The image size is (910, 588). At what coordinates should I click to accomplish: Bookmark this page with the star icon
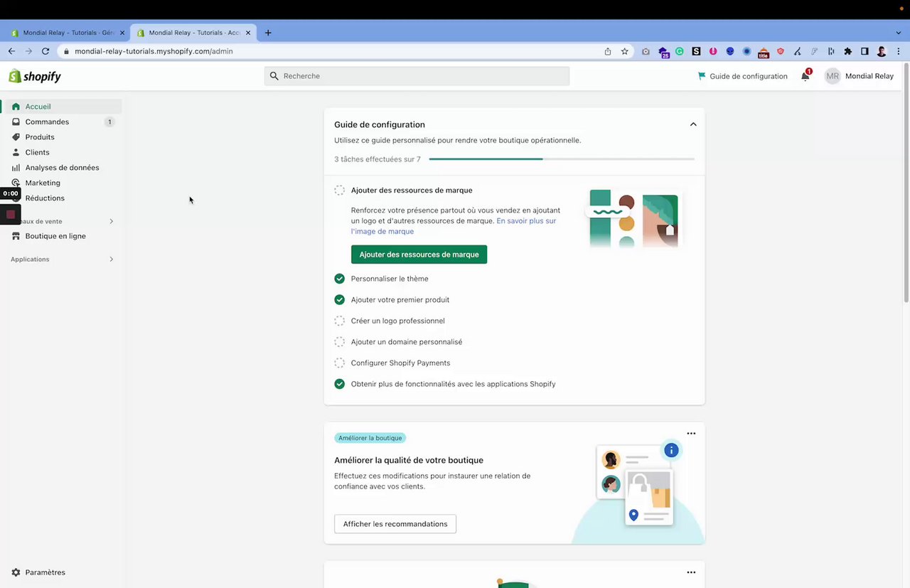pyautogui.click(x=625, y=51)
